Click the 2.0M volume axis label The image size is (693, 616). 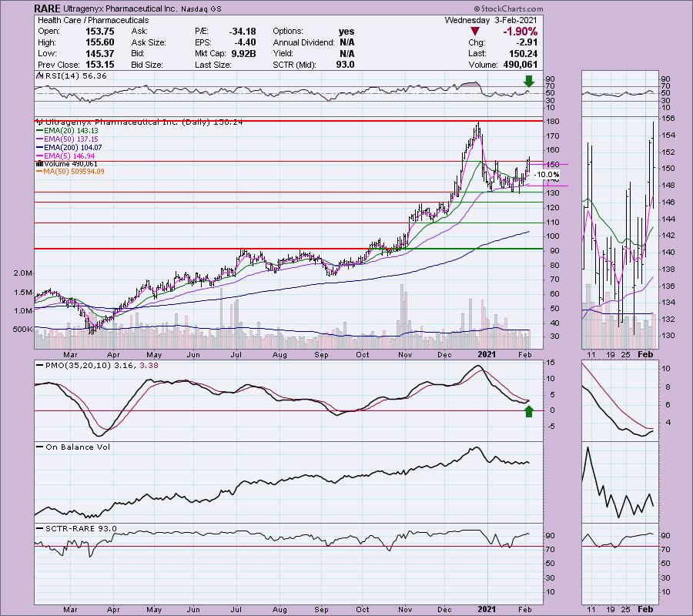click(23, 273)
